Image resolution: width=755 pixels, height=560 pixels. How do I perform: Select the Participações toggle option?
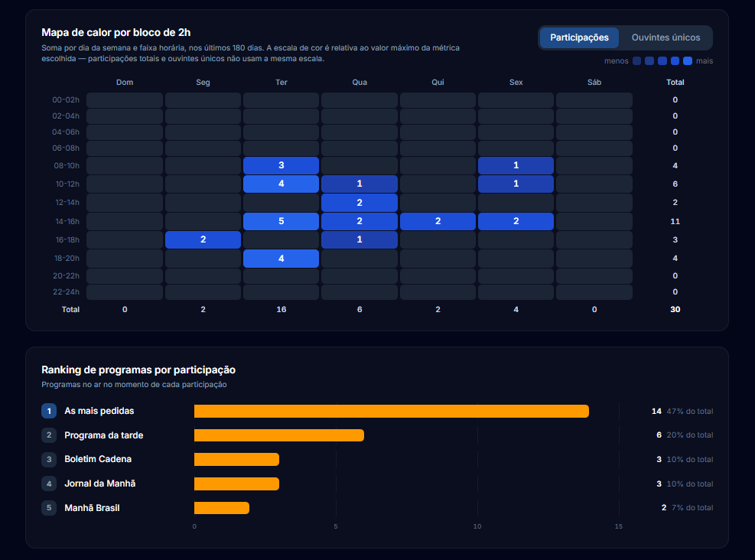pyautogui.click(x=579, y=37)
